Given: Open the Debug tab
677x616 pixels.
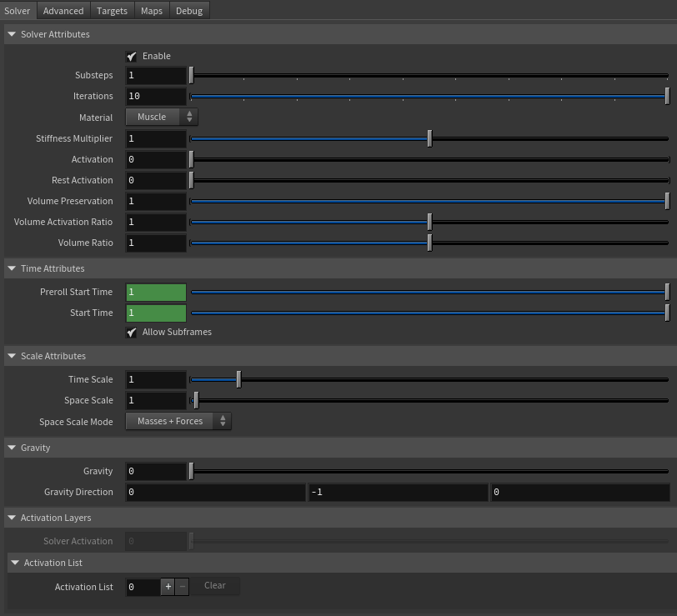Looking at the screenshot, I should tap(189, 11).
